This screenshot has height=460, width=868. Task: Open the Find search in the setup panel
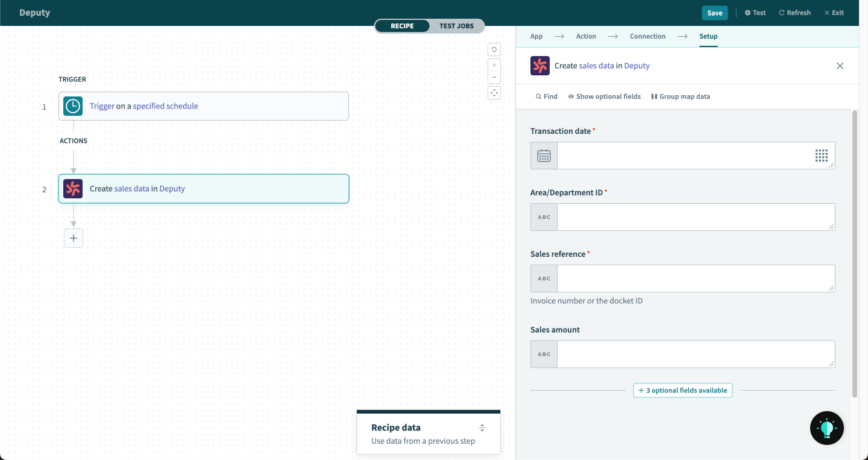[x=546, y=96]
